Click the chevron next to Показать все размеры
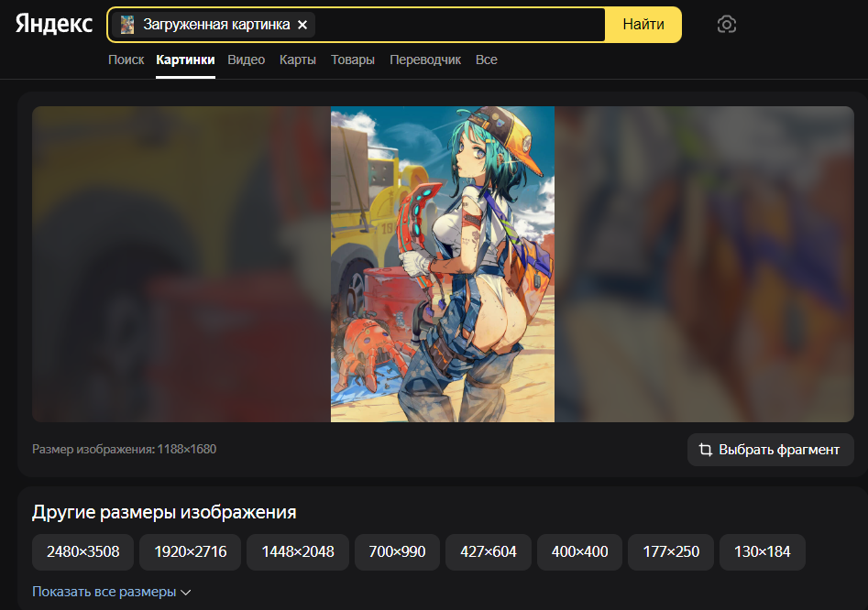868x610 pixels. coord(186,593)
